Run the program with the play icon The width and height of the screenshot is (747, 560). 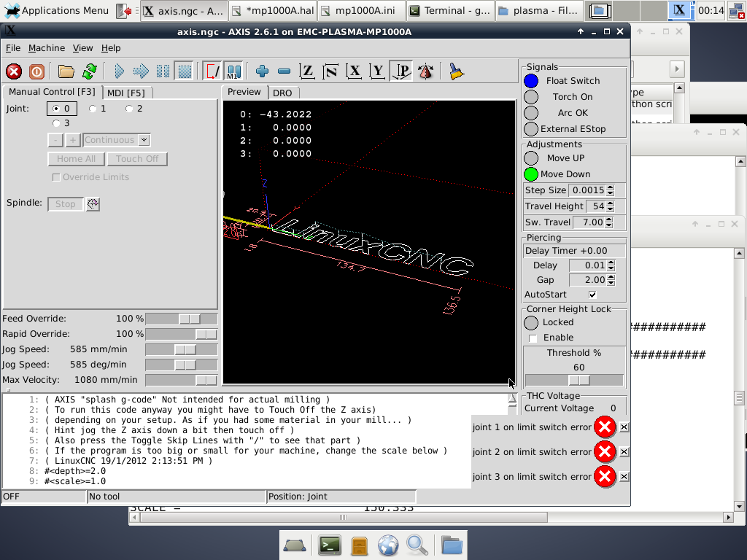pos(119,72)
